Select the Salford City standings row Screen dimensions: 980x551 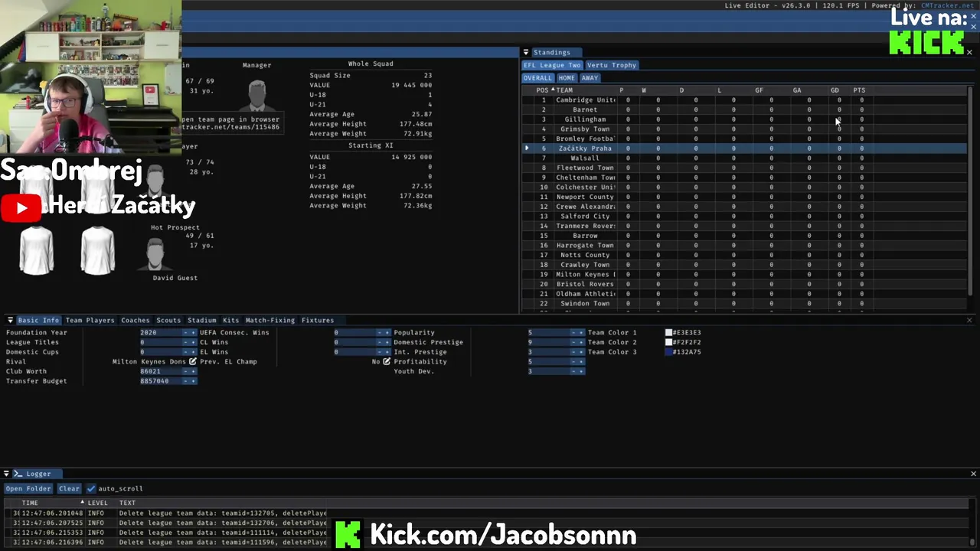[744, 217]
